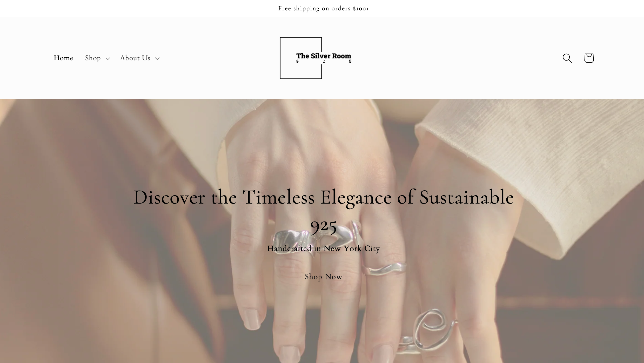The width and height of the screenshot is (644, 363).
Task: Click The Silver Room logo
Action: coord(316,58)
